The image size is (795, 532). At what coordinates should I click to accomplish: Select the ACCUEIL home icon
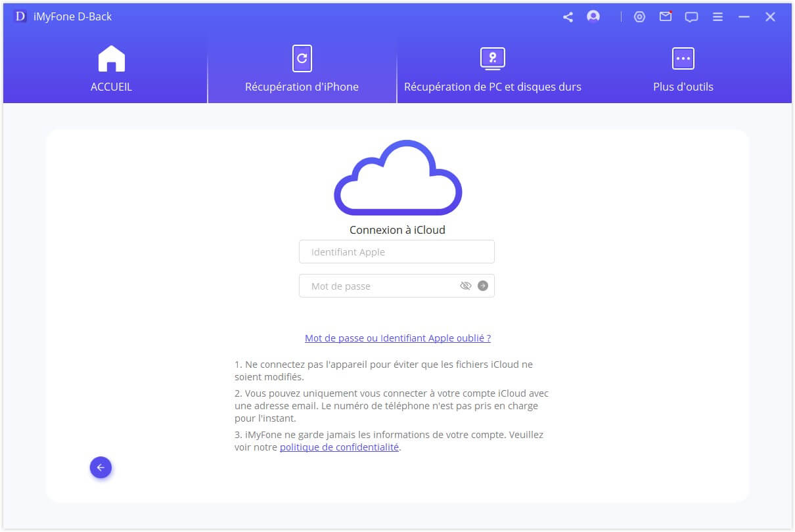click(111, 58)
